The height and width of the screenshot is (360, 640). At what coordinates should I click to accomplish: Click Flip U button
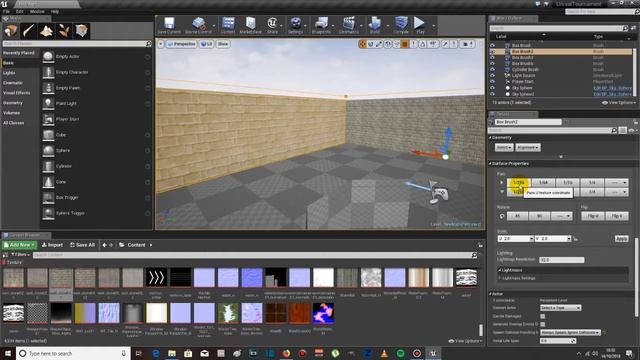(x=593, y=216)
